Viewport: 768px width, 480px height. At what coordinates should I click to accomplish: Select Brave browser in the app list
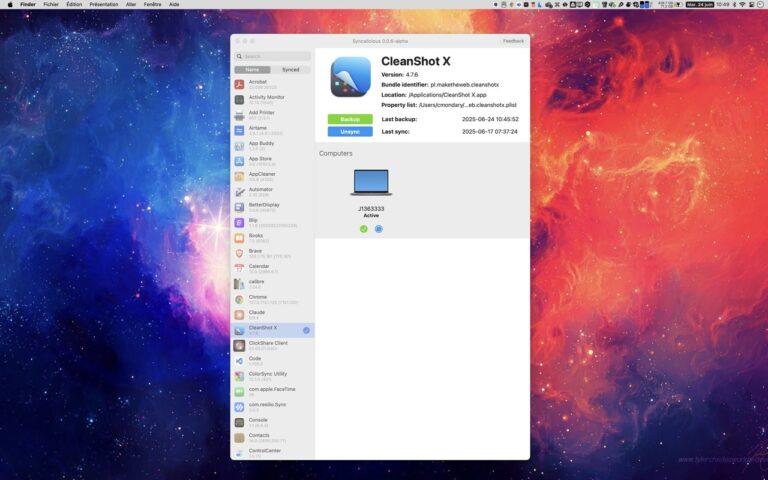272,253
